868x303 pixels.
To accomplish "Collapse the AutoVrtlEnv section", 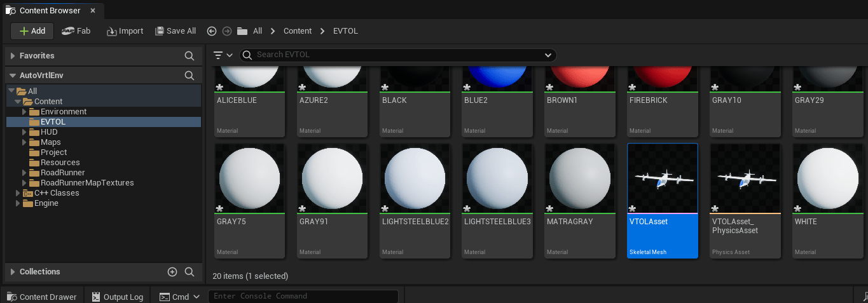I will [x=13, y=76].
